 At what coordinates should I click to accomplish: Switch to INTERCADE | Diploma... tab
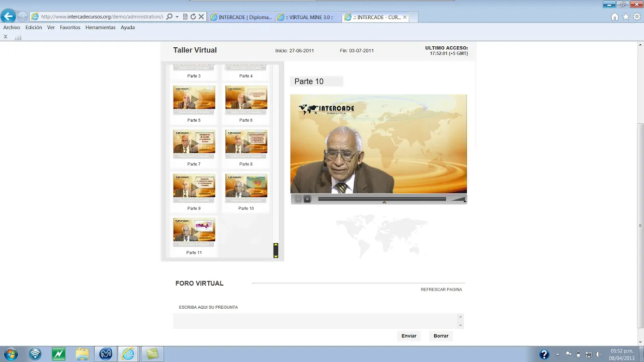241,17
